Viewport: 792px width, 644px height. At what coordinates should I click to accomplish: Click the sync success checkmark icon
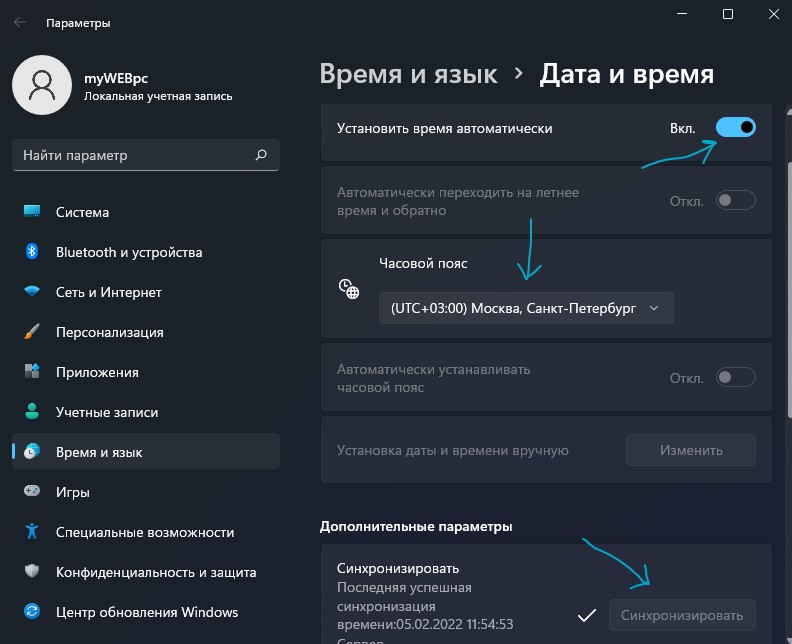(x=586, y=615)
